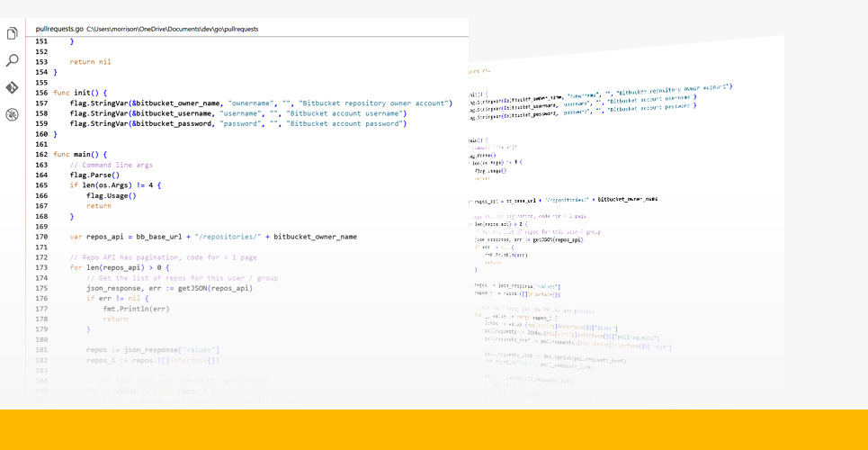Click the "return nil" statement
This screenshot has width=868, height=450.
[x=90, y=61]
